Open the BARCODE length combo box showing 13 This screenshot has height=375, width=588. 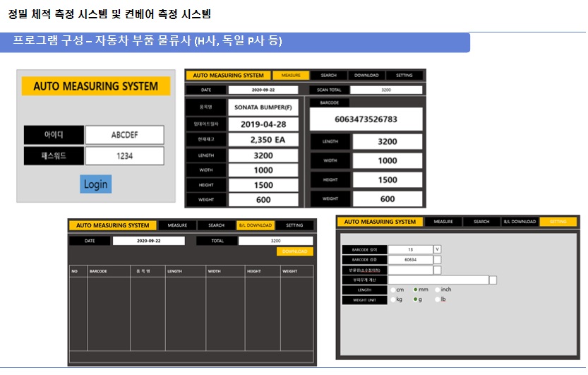point(410,249)
